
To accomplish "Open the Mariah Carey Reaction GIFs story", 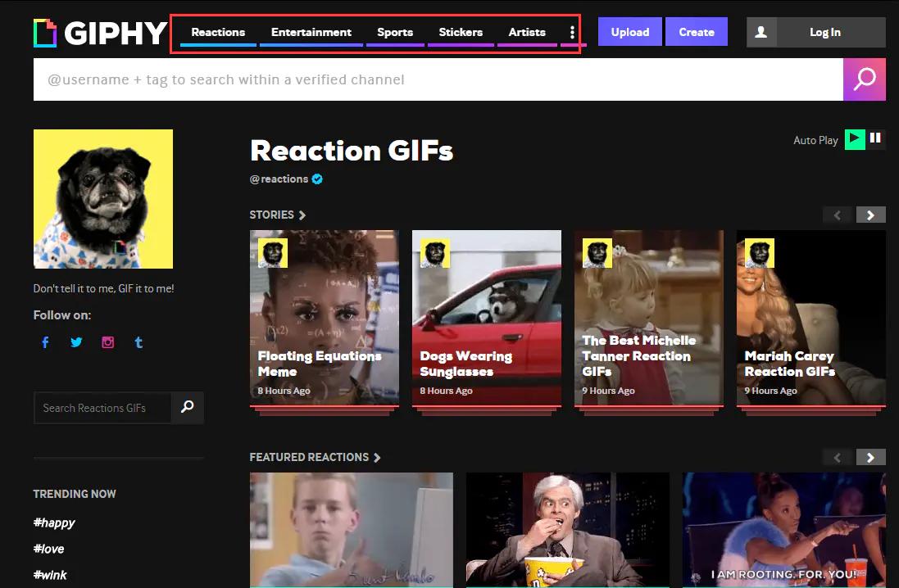I will point(811,318).
